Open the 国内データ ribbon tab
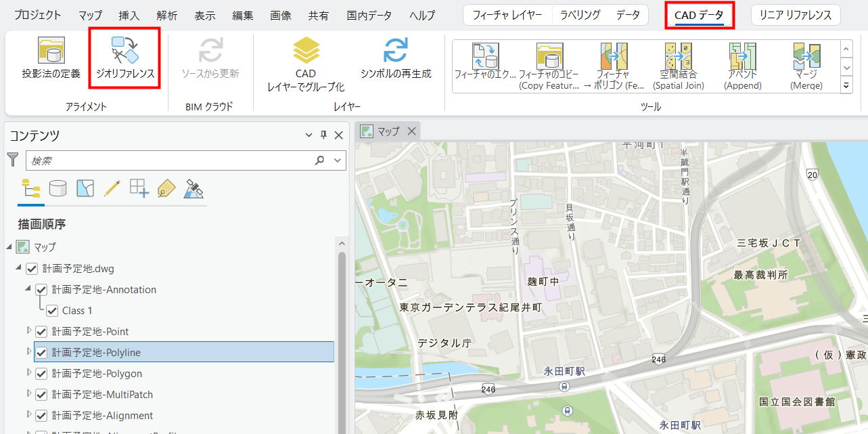This screenshot has height=434, width=868. tap(369, 15)
